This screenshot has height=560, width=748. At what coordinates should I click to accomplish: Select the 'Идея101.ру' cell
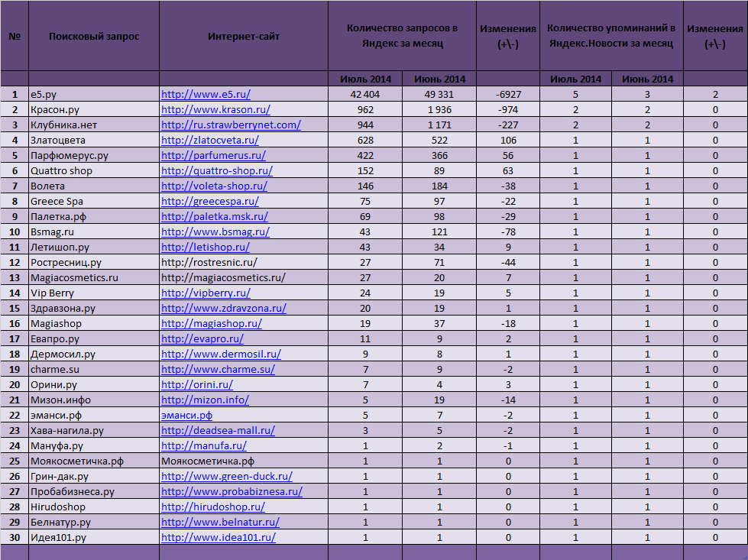click(94, 537)
